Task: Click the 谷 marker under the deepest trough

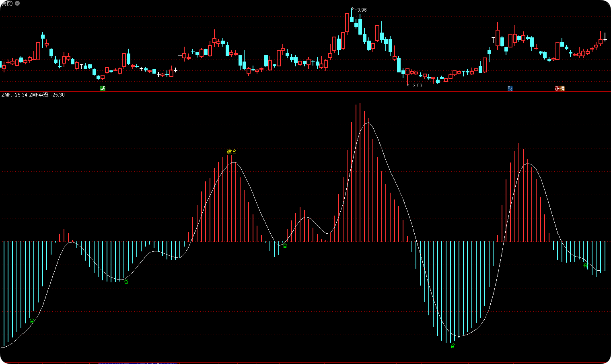Action: click(453, 345)
